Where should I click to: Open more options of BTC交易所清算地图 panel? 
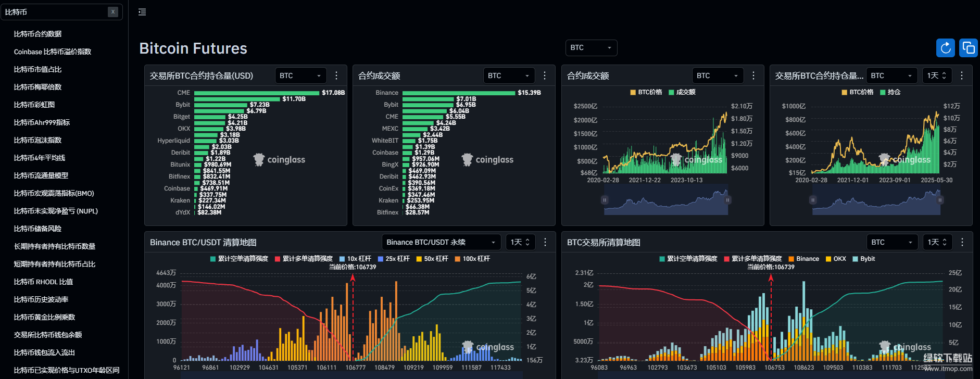coord(962,242)
